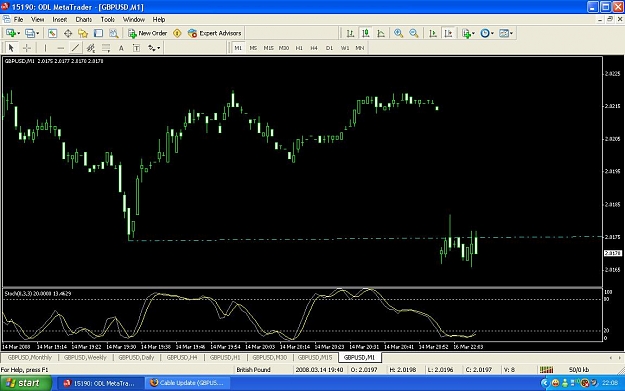The image size is (625, 391).
Task: Switch to GBPUSD,Monthly chart tab
Action: click(x=30, y=358)
